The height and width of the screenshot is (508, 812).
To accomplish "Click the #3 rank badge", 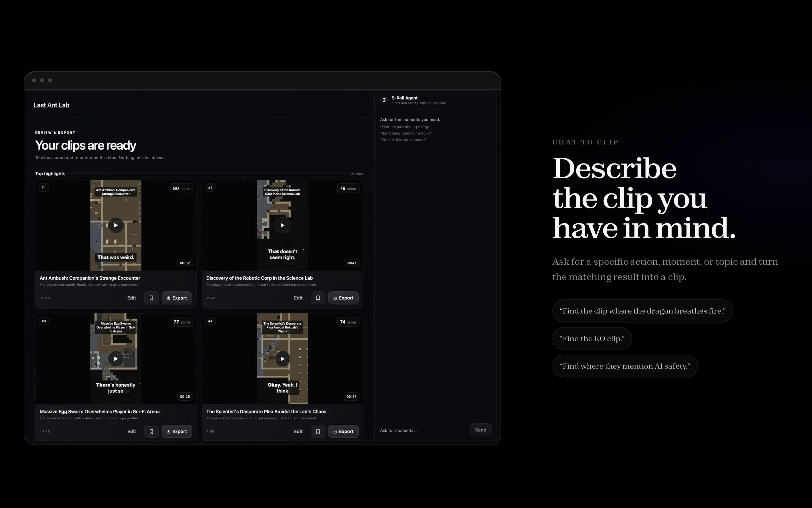I will [44, 321].
